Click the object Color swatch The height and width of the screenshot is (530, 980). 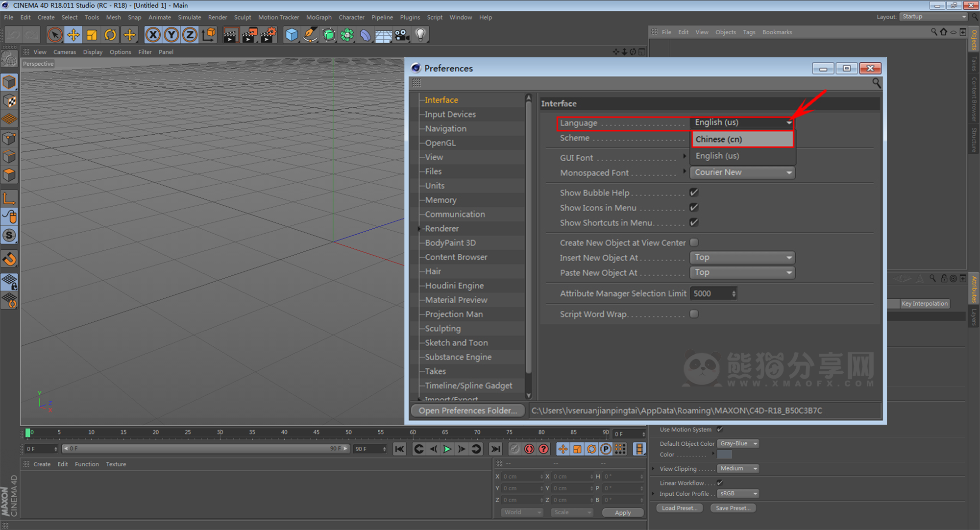(724, 455)
